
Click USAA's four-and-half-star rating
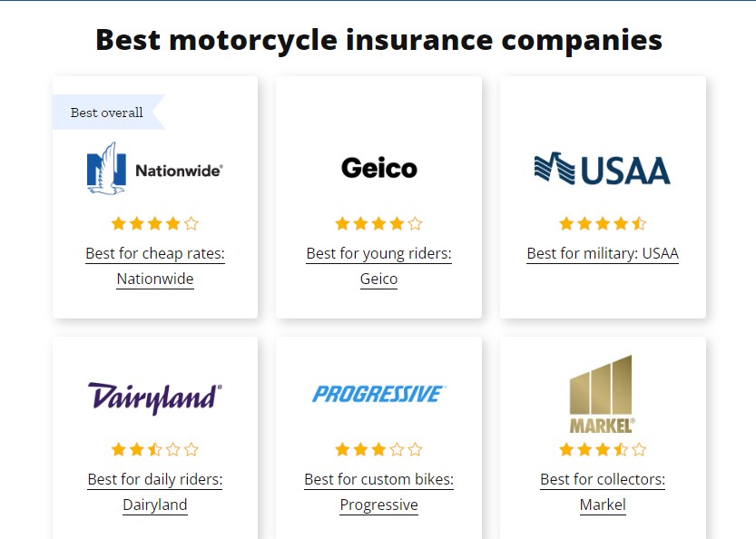(602, 222)
